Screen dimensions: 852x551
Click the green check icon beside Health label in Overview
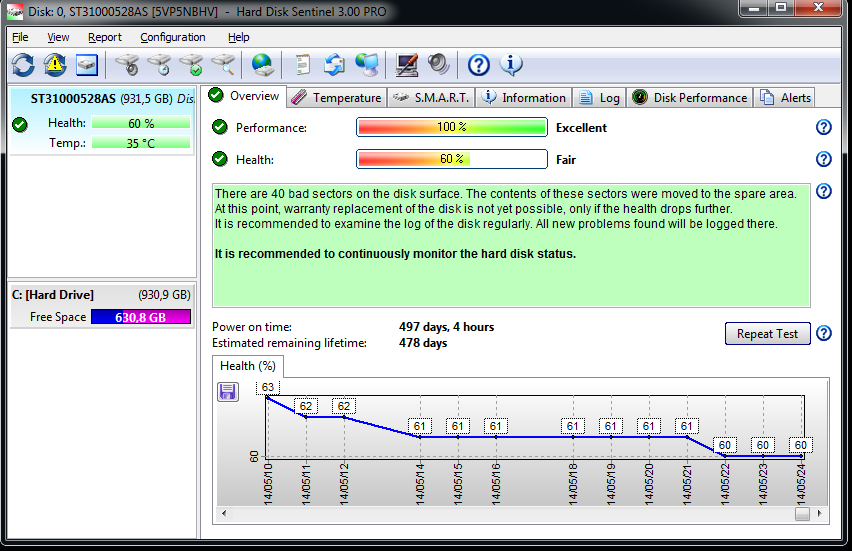(220, 159)
